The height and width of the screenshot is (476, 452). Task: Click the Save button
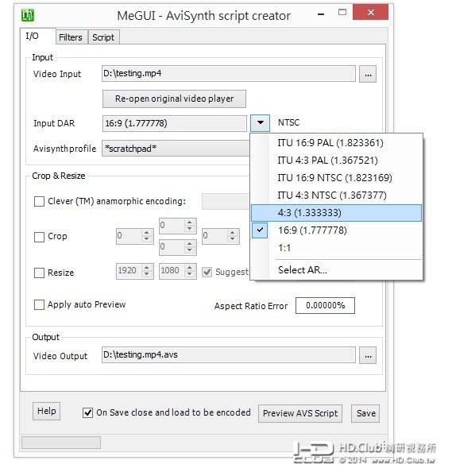point(365,413)
